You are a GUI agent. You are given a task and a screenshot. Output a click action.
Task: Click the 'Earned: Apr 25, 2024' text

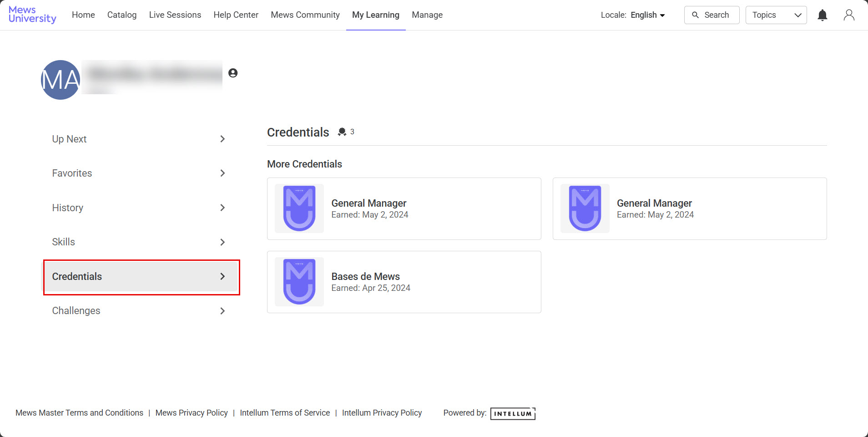pos(371,288)
